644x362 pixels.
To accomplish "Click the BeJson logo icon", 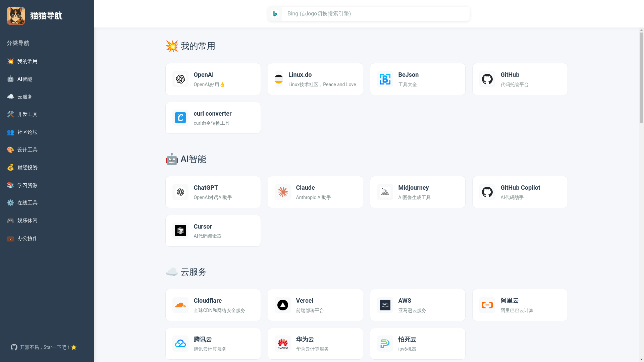I will 385,79.
